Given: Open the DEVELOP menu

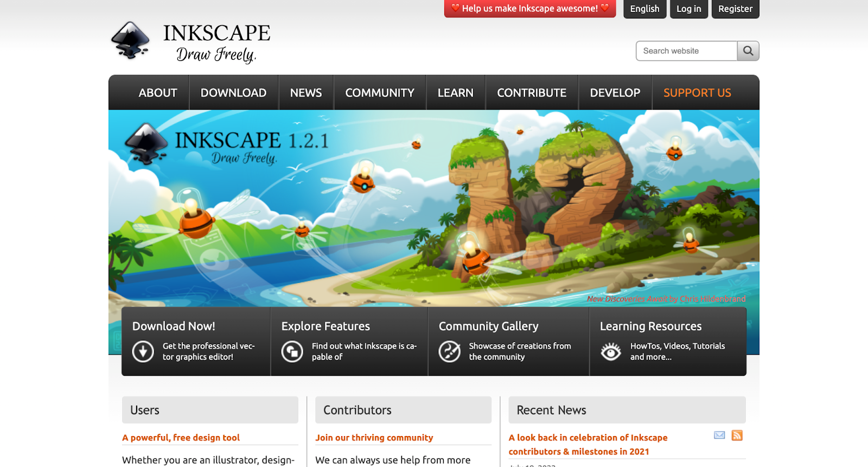Looking at the screenshot, I should tap(615, 93).
